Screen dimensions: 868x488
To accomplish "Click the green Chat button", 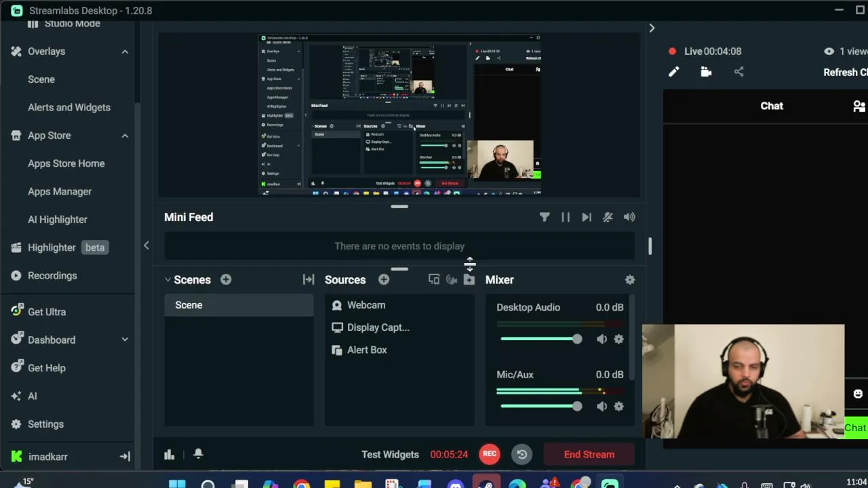I will [x=856, y=428].
